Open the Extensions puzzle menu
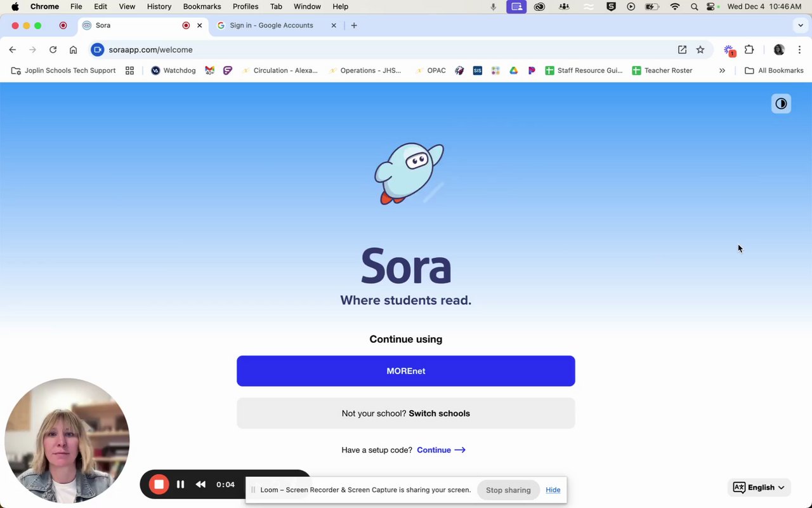Image resolution: width=812 pixels, height=508 pixels. [749, 50]
